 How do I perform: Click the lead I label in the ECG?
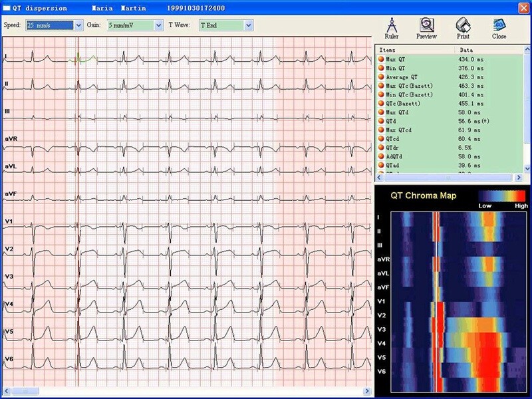pos(6,56)
